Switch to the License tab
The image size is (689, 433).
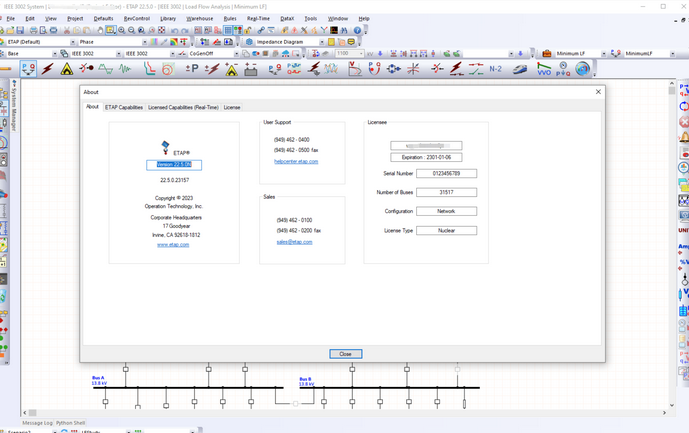[232, 107]
